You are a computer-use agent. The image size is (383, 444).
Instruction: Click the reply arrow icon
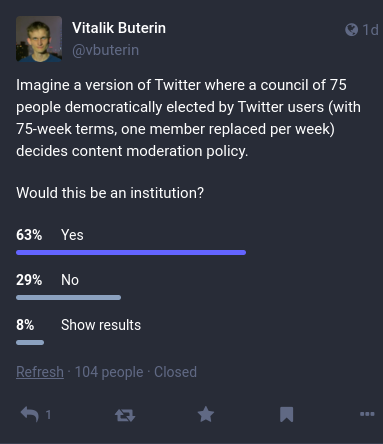[30, 414]
